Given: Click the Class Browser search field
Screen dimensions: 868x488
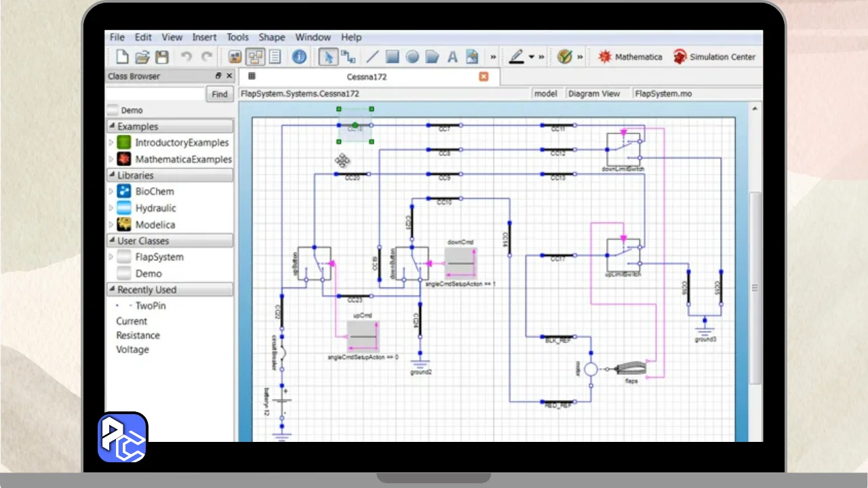Looking at the screenshot, I should pos(155,94).
